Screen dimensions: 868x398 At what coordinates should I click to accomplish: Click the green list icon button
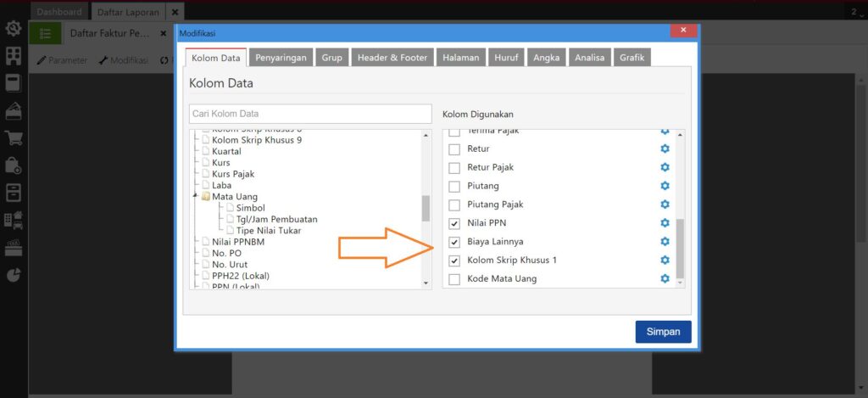tap(45, 33)
